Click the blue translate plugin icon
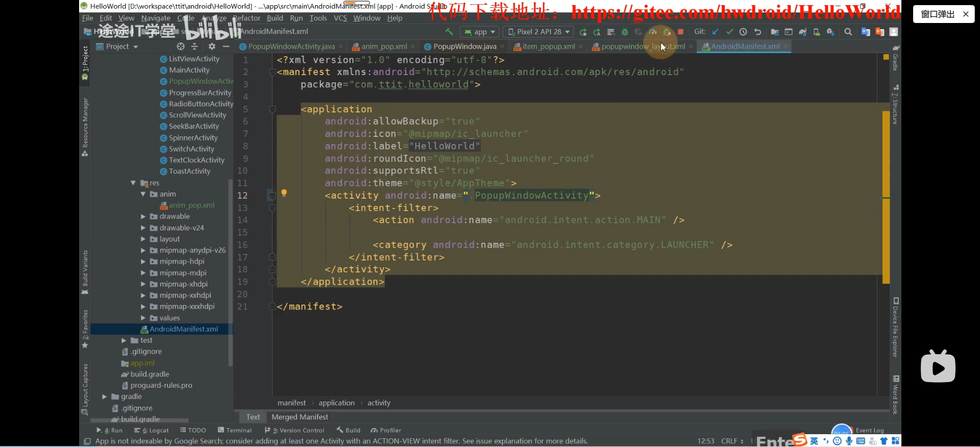 866,32
